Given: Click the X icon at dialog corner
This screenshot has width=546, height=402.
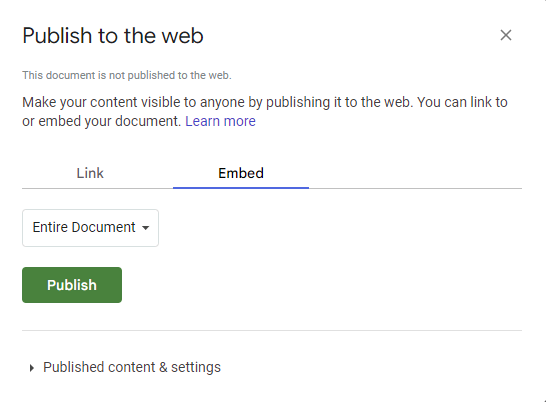Looking at the screenshot, I should click(506, 35).
